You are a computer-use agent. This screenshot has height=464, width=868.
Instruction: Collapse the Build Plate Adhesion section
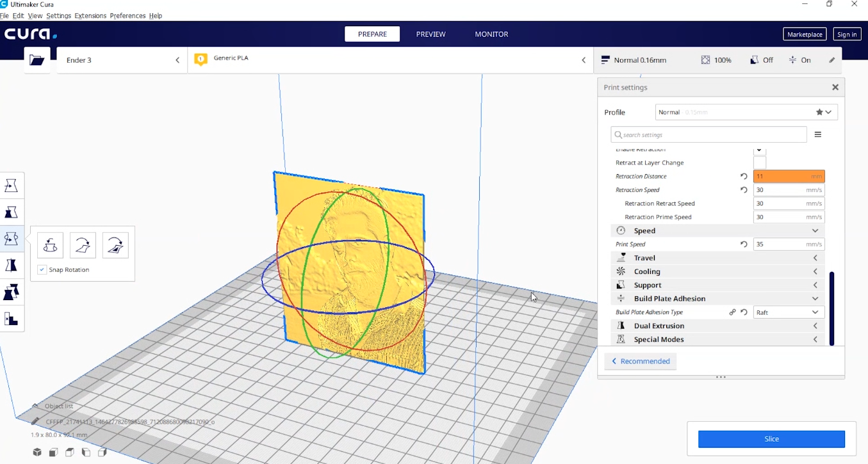(x=717, y=299)
